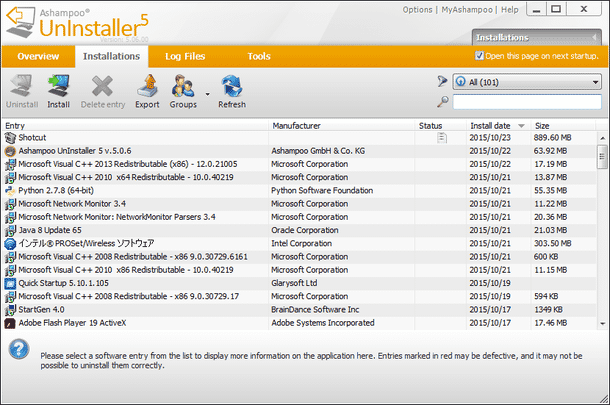Image resolution: width=610 pixels, height=405 pixels.
Task: Open the Tools tab
Action: [x=259, y=56]
